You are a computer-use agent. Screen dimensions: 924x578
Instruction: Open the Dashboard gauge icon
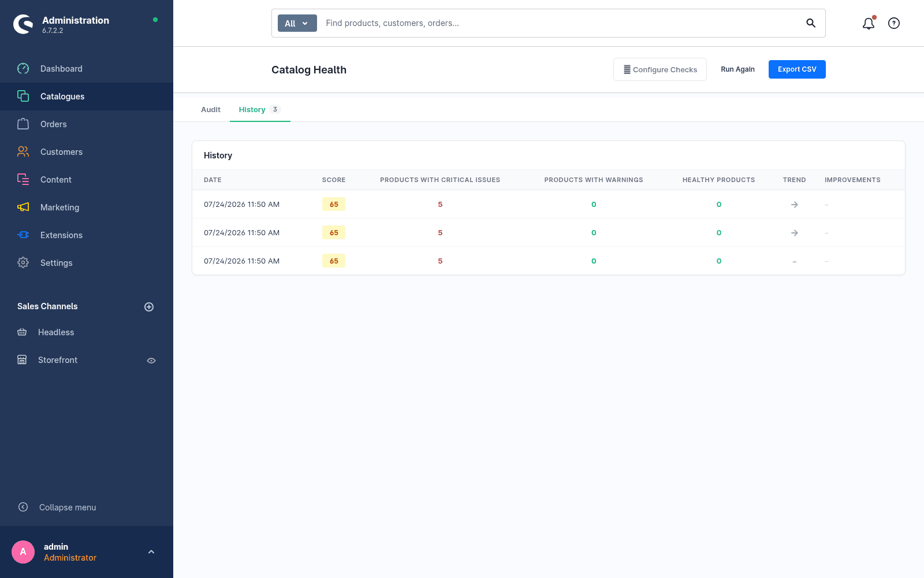tap(23, 69)
